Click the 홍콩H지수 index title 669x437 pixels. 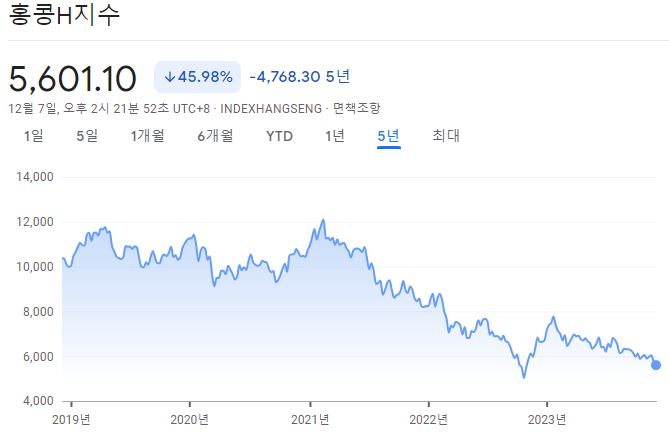click(63, 17)
